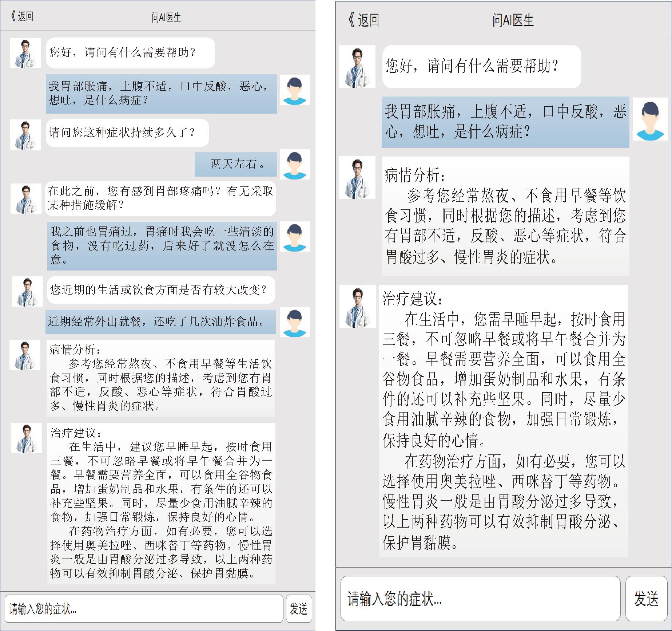This screenshot has height=631, width=672.
Task: Send message with right screen's 发送 button
Action: click(x=646, y=599)
